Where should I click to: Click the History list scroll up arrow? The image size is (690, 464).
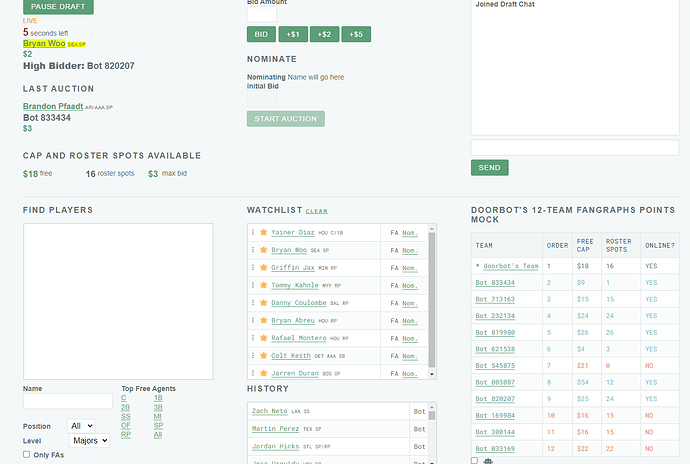pyautogui.click(x=432, y=407)
